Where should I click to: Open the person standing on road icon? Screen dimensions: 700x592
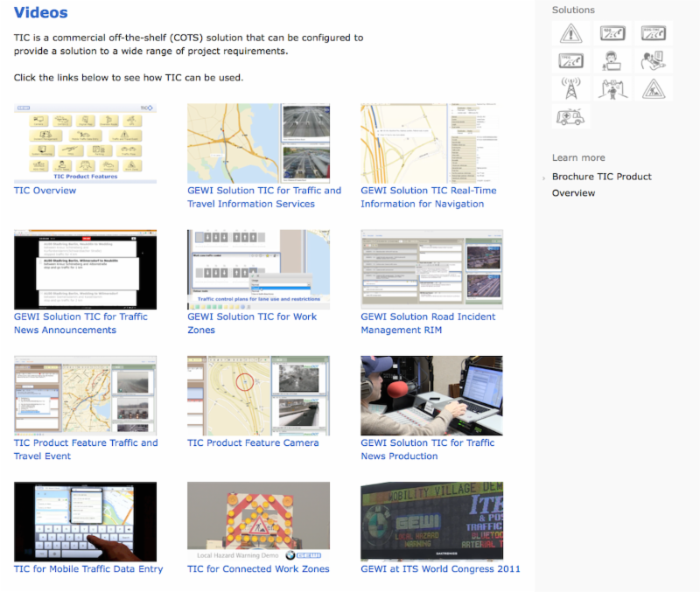(612, 88)
